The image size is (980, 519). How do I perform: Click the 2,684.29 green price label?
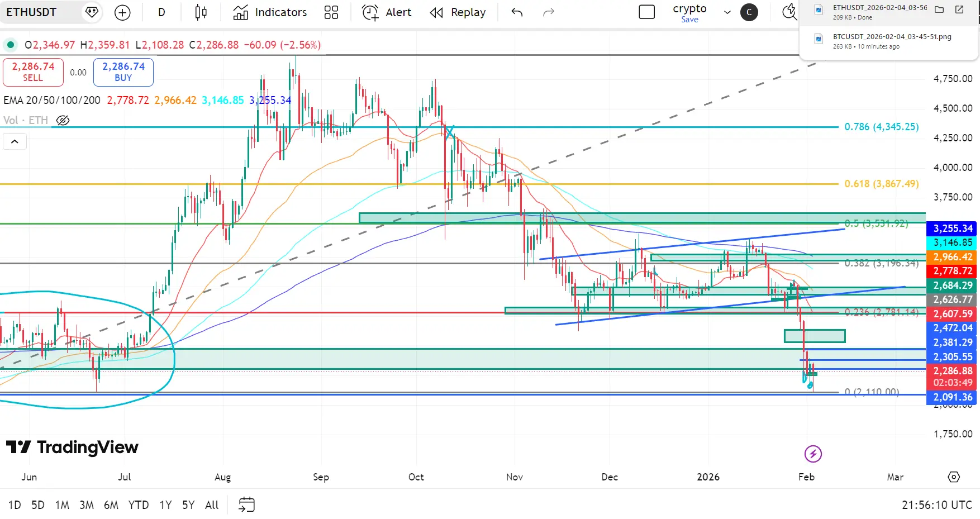click(x=953, y=285)
